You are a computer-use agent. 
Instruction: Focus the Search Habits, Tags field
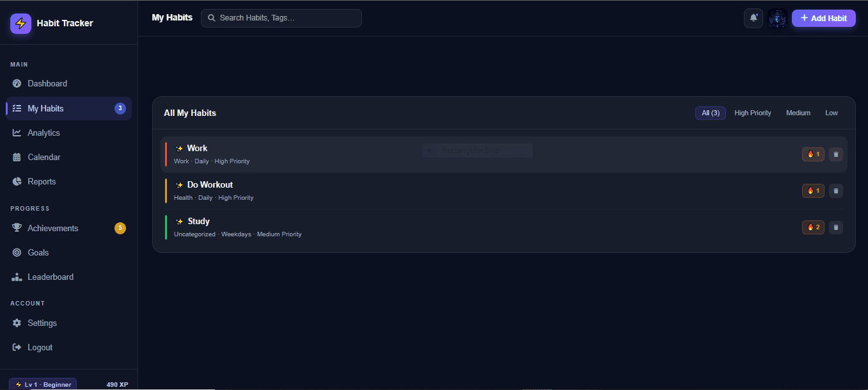281,18
